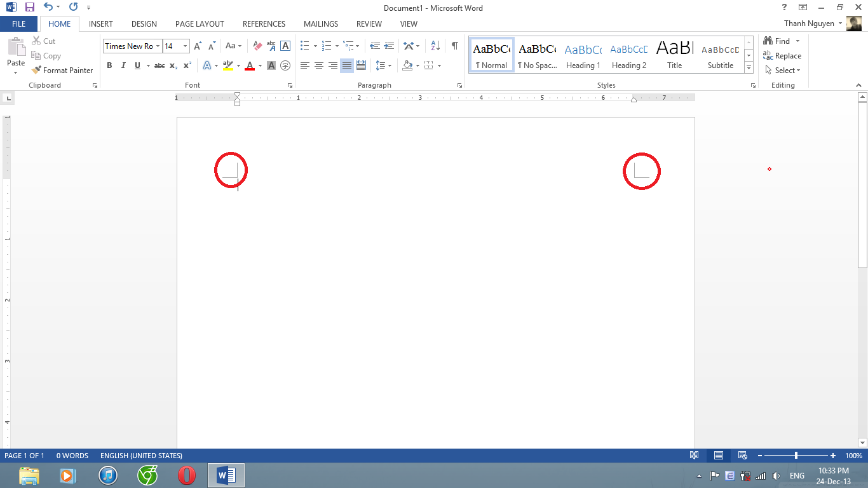Apply the Heading 1 style
This screenshot has height=488, width=868.
click(583, 55)
